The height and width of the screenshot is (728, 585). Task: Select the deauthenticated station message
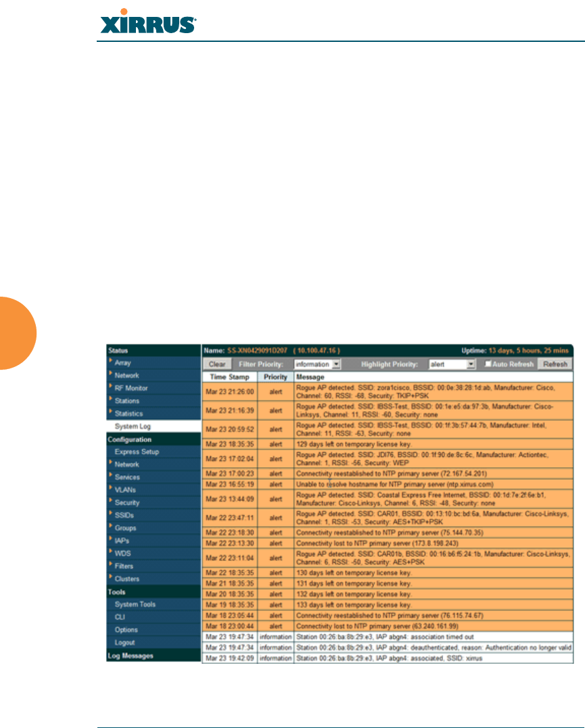pyautogui.click(x=434, y=648)
